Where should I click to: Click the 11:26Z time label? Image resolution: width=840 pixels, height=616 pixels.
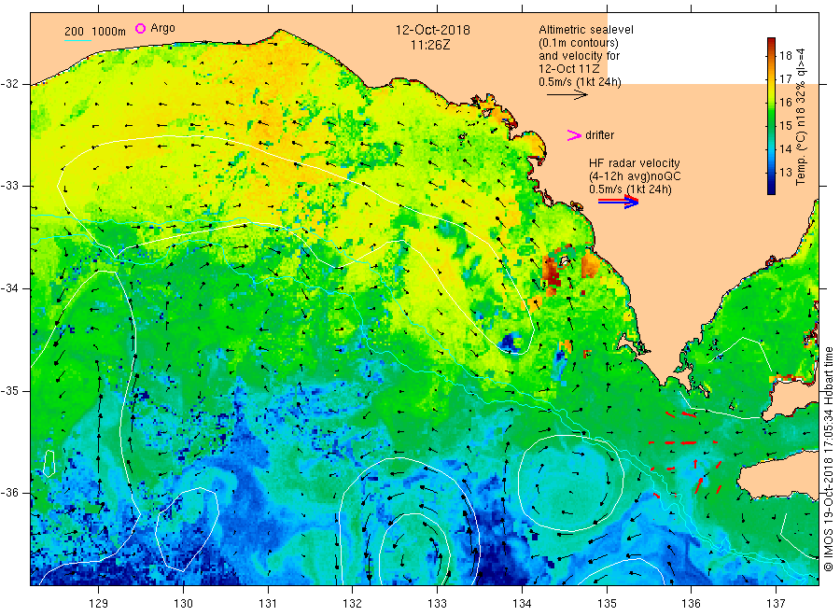point(430,45)
